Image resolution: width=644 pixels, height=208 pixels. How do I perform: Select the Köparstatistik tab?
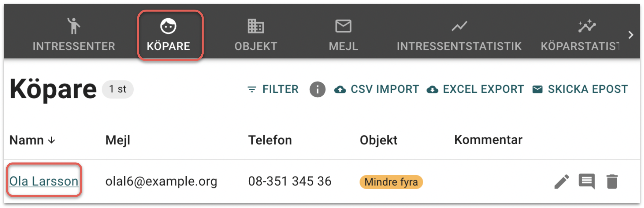[580, 35]
